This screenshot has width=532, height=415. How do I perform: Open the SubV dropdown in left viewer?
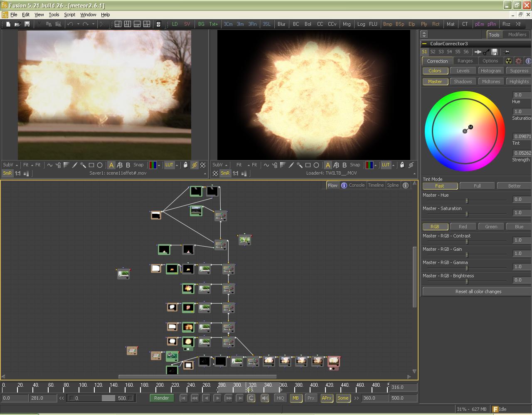tap(10, 165)
